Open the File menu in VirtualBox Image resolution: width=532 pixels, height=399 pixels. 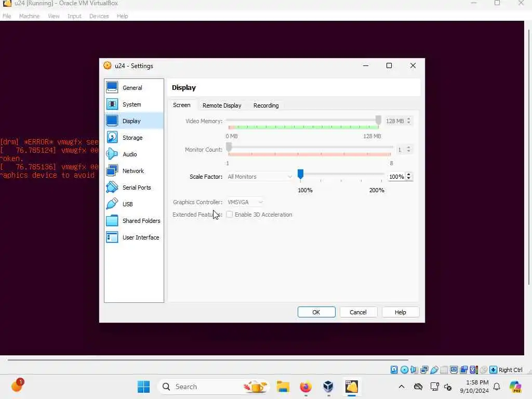(x=7, y=16)
